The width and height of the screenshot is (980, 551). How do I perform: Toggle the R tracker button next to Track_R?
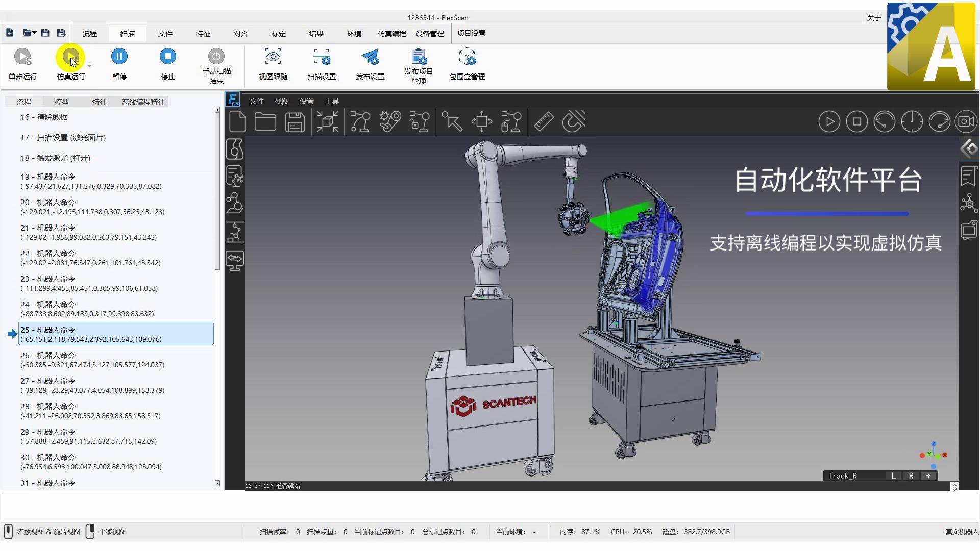coord(911,475)
